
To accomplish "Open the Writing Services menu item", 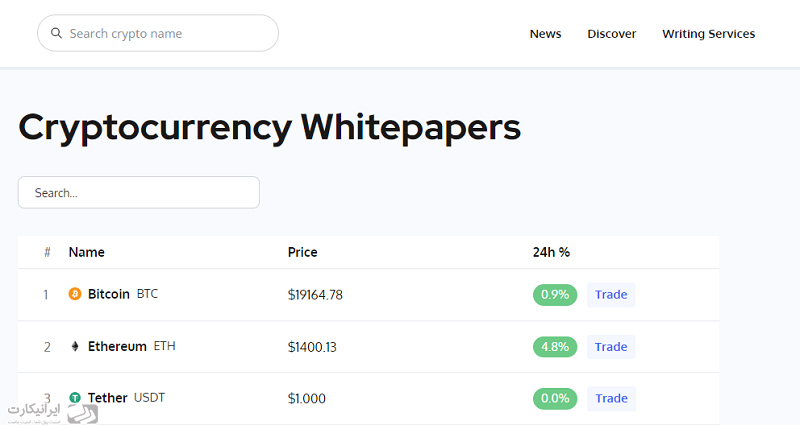I will pos(709,34).
